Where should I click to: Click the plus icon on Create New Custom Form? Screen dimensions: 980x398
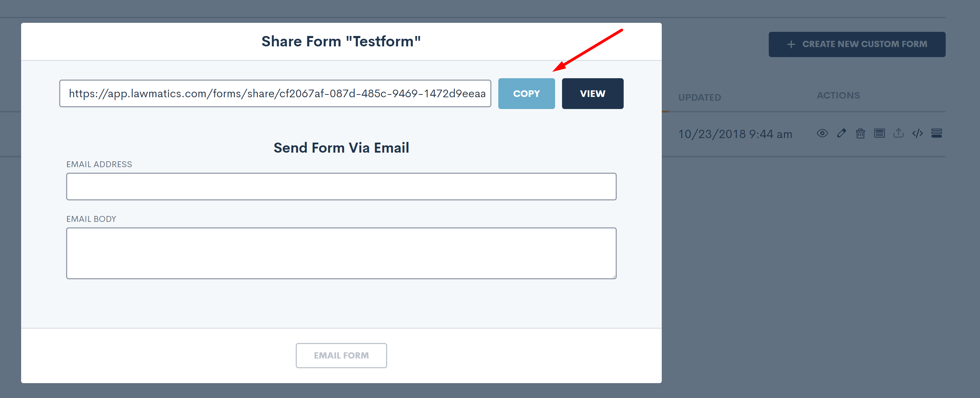point(791,45)
